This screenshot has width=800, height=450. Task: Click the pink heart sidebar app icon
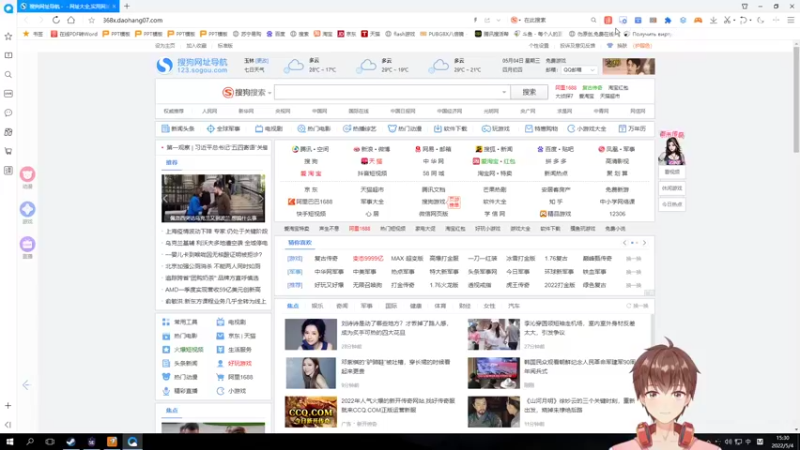(28, 174)
